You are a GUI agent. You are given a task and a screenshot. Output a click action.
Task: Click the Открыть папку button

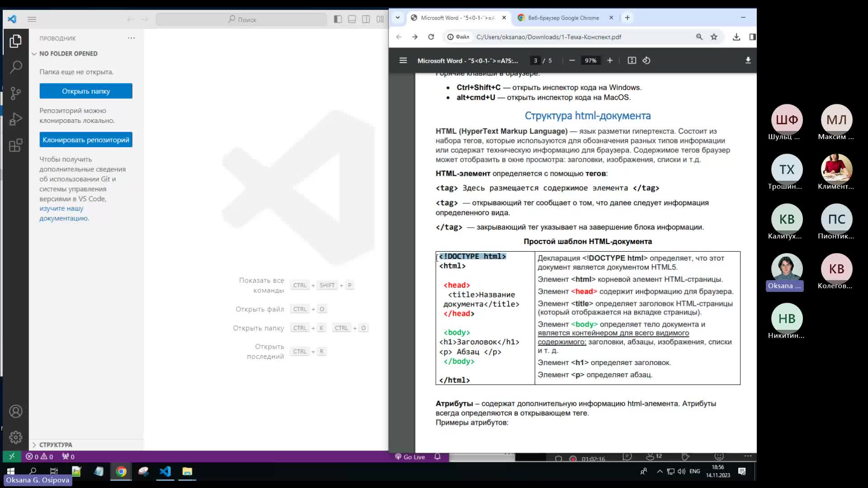[x=86, y=91]
